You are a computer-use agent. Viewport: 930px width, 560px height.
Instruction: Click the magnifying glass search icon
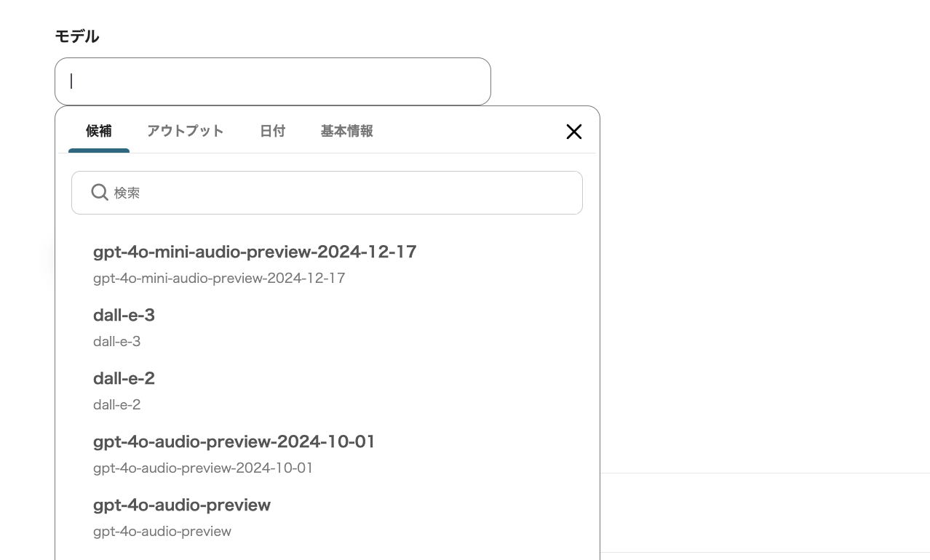(x=100, y=192)
